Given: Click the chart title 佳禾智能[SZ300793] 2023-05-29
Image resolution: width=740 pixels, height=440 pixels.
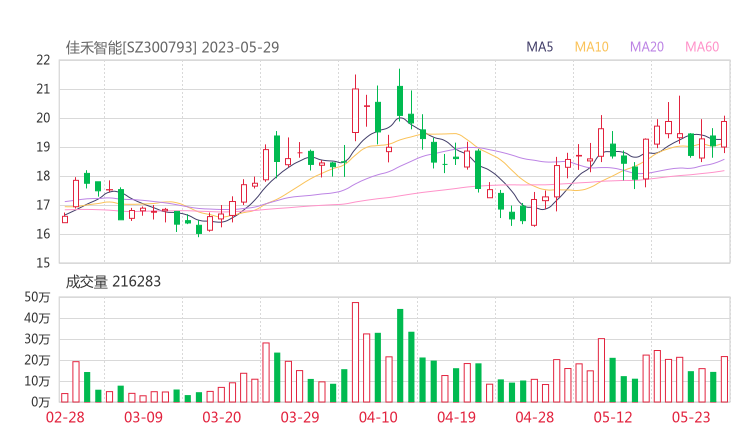Looking at the screenshot, I should pos(172,47).
